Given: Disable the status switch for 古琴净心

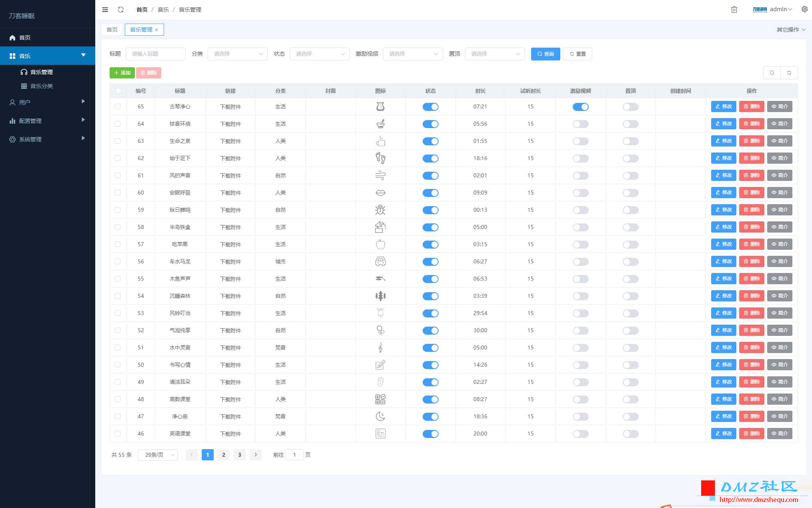Looking at the screenshot, I should (430, 107).
